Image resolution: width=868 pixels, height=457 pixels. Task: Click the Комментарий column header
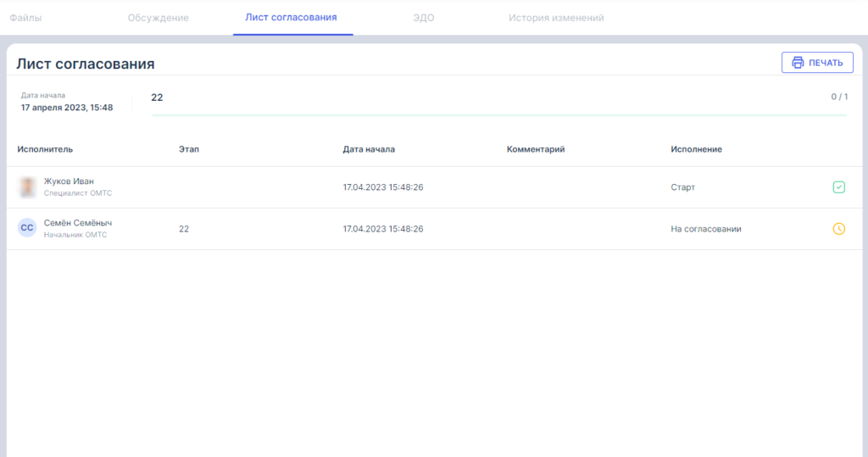(x=536, y=149)
